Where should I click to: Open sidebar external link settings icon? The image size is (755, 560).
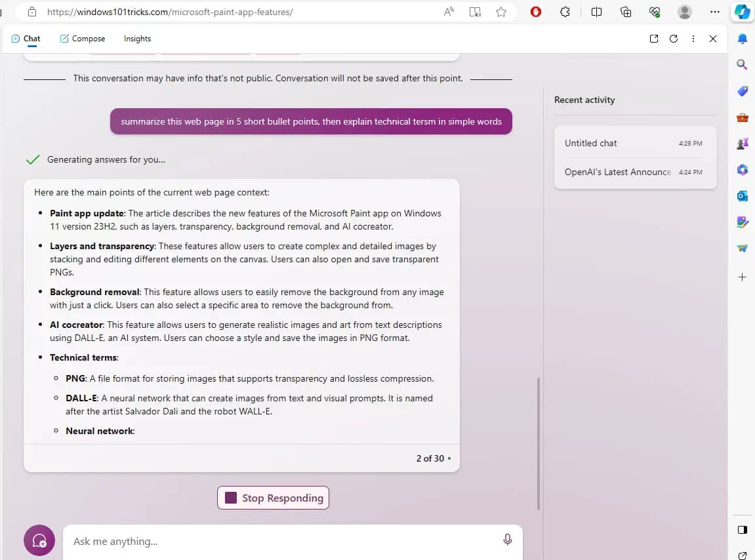pos(742,555)
